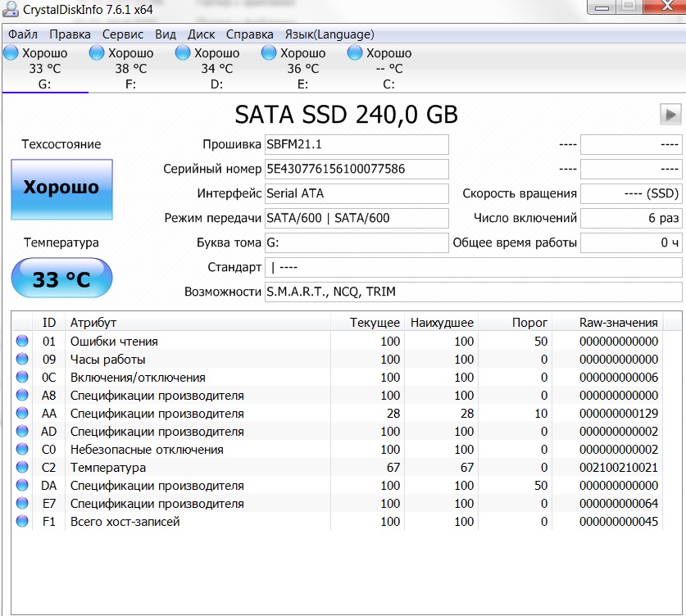Click the Raw-значения column header
686x616 pixels.
click(607, 323)
